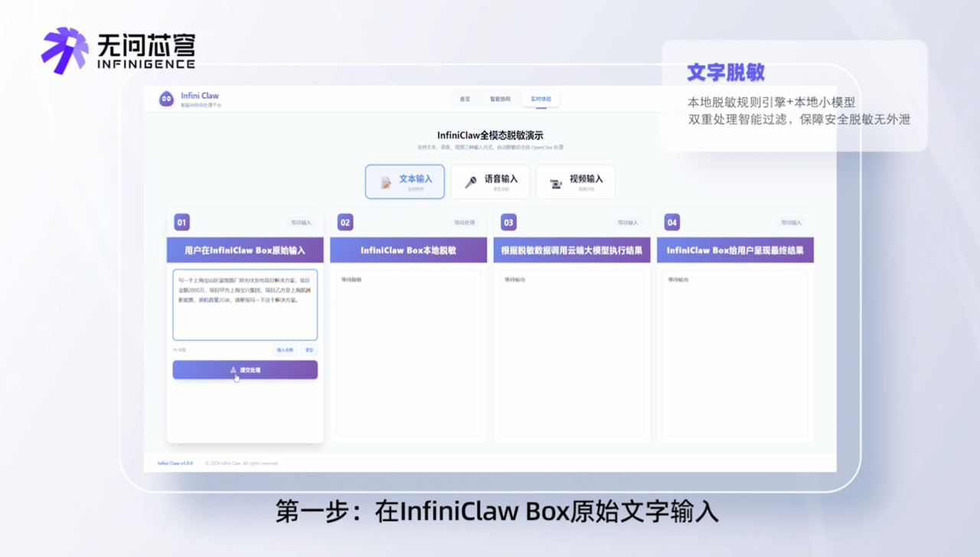Switch input mode to 语音输入

click(x=490, y=181)
